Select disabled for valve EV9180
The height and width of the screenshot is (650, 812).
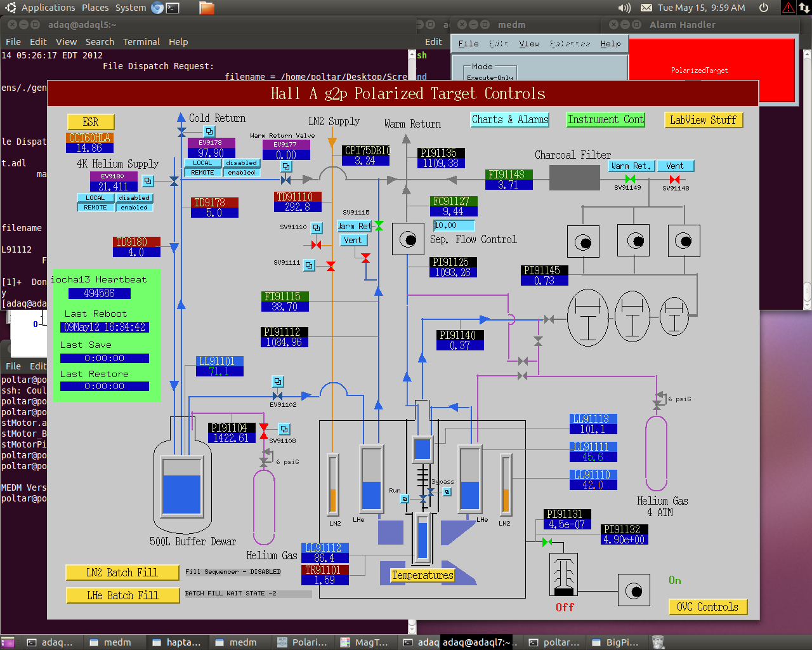pos(134,198)
